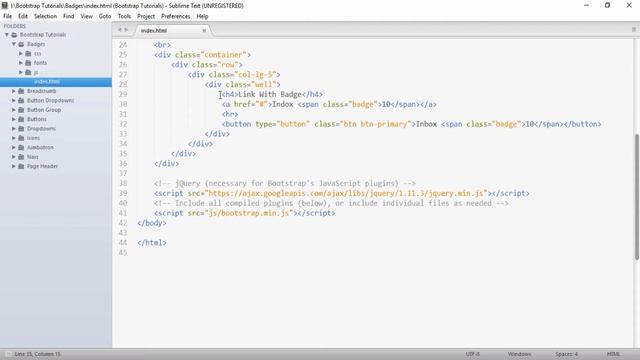640x360 pixels.
Task: Click the Sublime Text icon in title bar
Action: (4, 5)
